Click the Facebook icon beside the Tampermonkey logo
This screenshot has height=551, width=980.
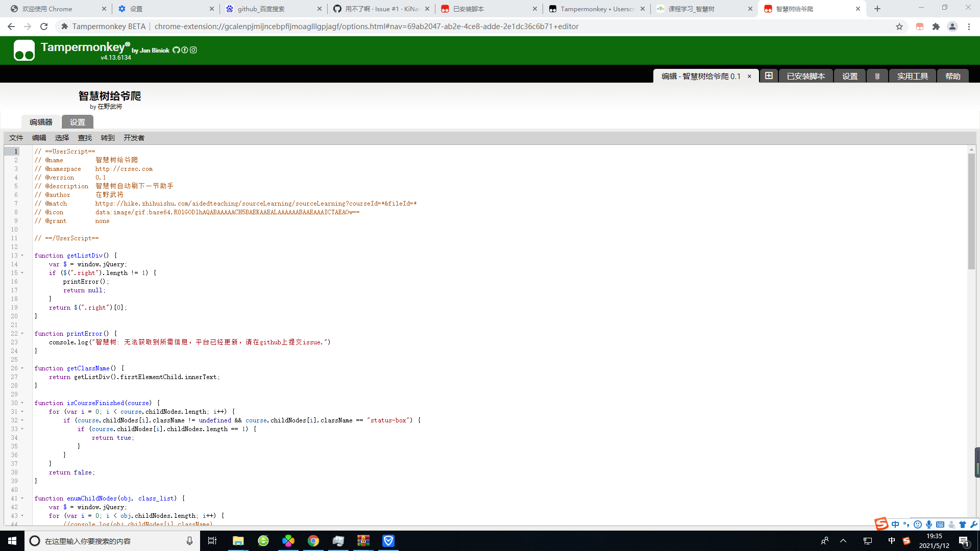click(185, 50)
